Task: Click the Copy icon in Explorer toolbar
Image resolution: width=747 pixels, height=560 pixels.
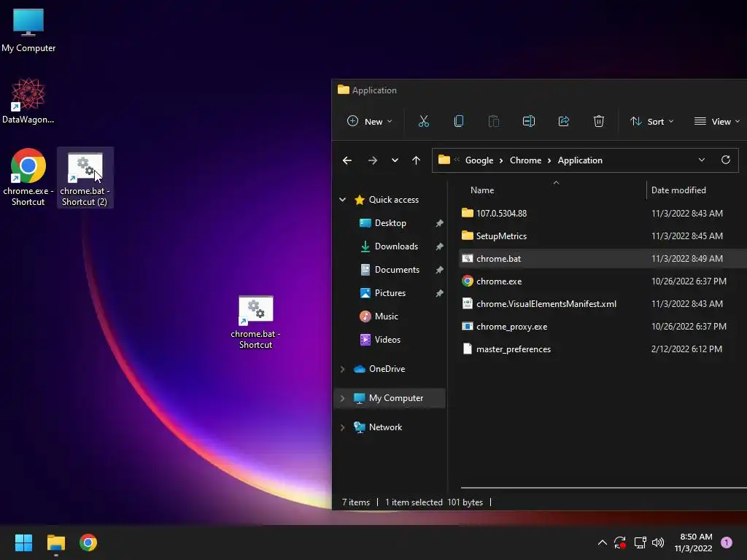Action: coord(459,122)
